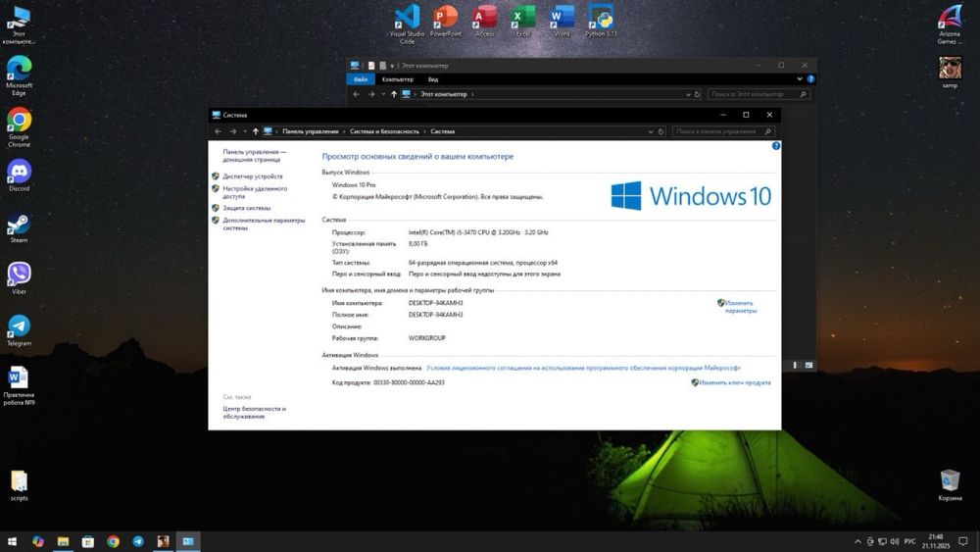Open the Windows Start menu
Screen dimensions: 980x552
pyautogui.click(x=12, y=541)
